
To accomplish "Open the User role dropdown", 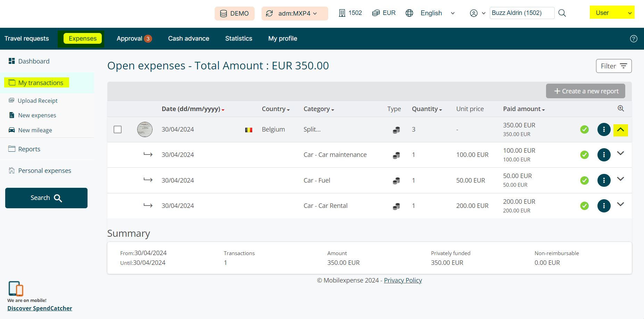I will [x=612, y=12].
